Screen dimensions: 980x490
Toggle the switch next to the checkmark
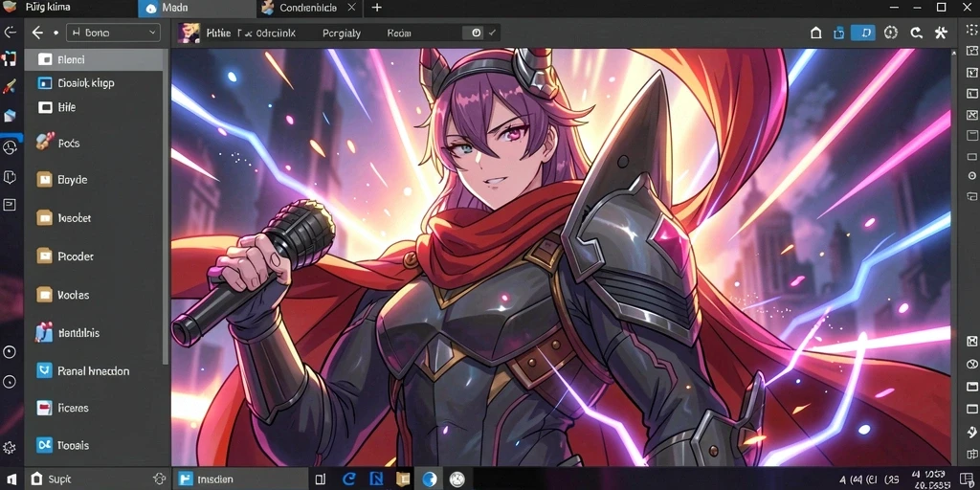[x=477, y=33]
